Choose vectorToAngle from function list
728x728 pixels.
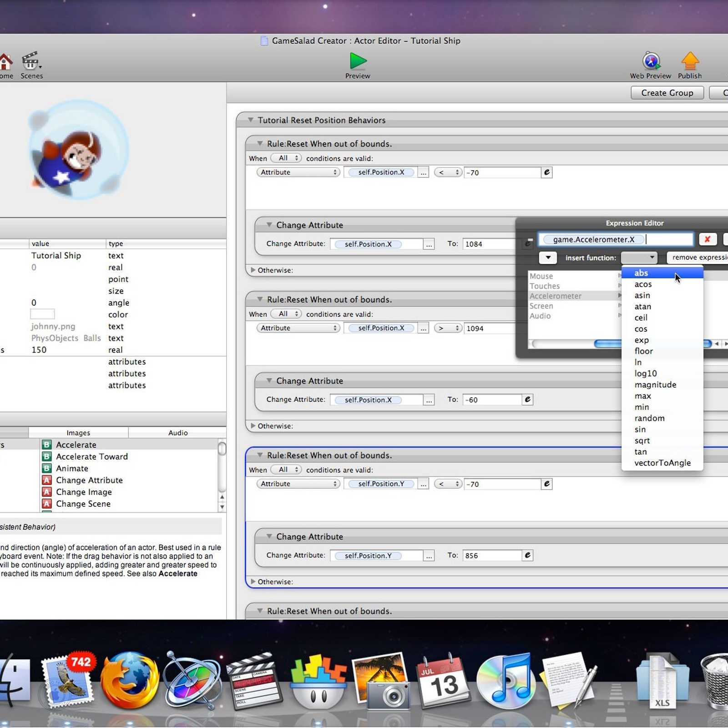662,463
